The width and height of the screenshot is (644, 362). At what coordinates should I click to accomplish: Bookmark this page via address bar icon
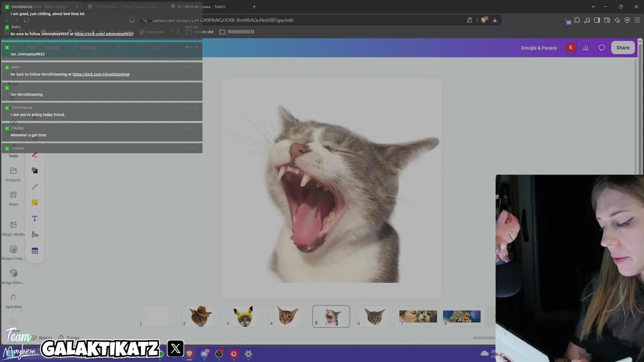[x=132, y=20]
